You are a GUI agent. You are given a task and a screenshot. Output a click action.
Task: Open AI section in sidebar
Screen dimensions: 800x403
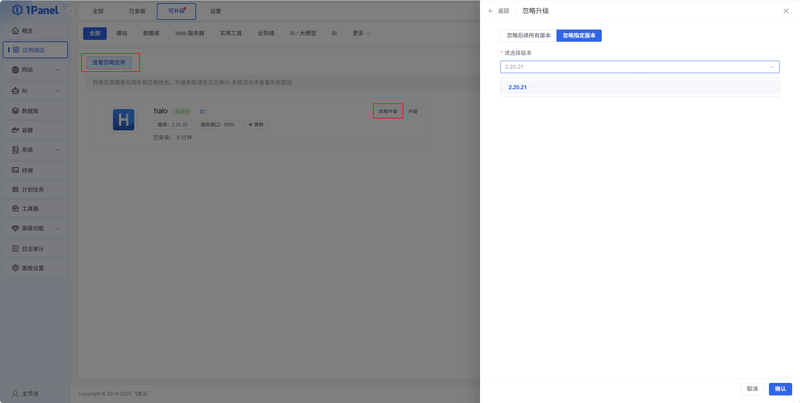(x=35, y=91)
